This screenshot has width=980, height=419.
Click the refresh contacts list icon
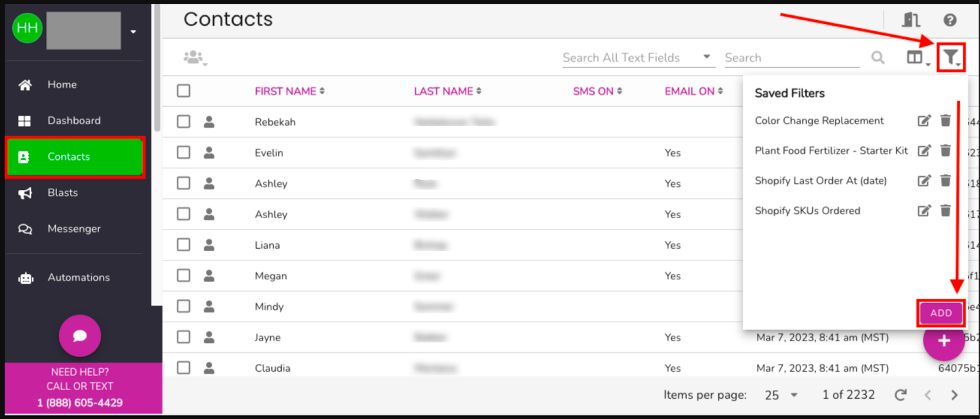[900, 395]
